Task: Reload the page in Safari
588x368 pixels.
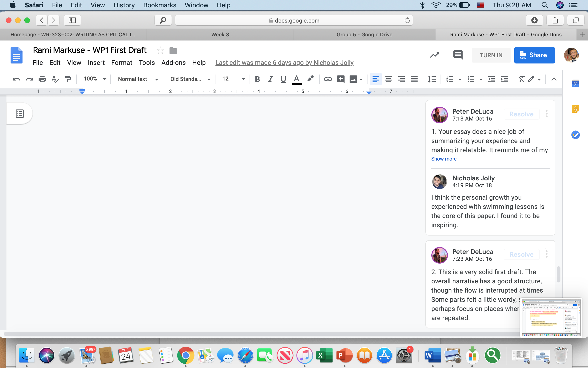Action: [407, 20]
